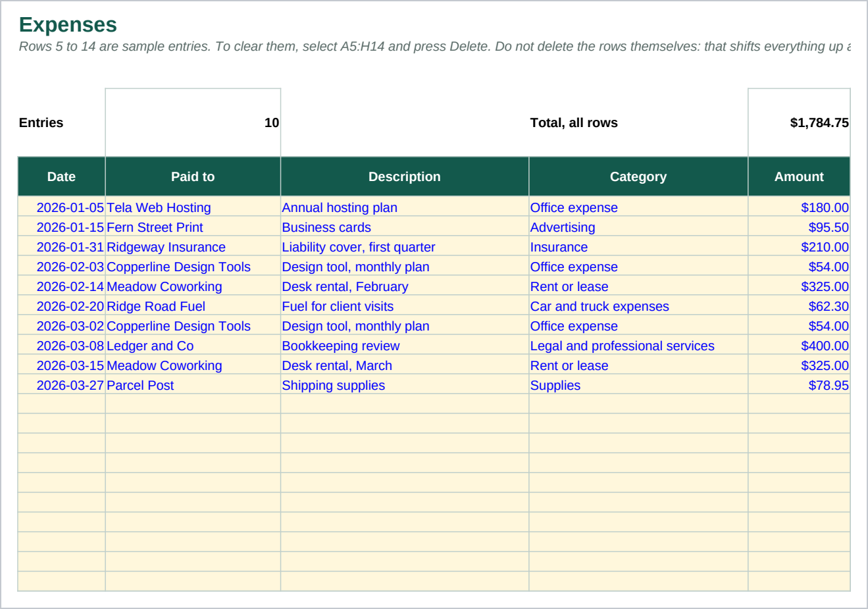Click the 'Fuel for client visits' cell
Screen dimensions: 868x609
point(405,306)
